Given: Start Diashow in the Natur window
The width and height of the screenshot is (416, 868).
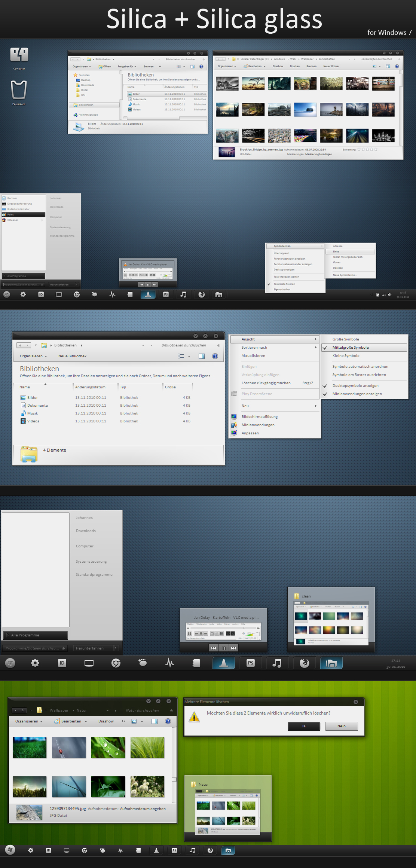Looking at the screenshot, I should click(106, 721).
